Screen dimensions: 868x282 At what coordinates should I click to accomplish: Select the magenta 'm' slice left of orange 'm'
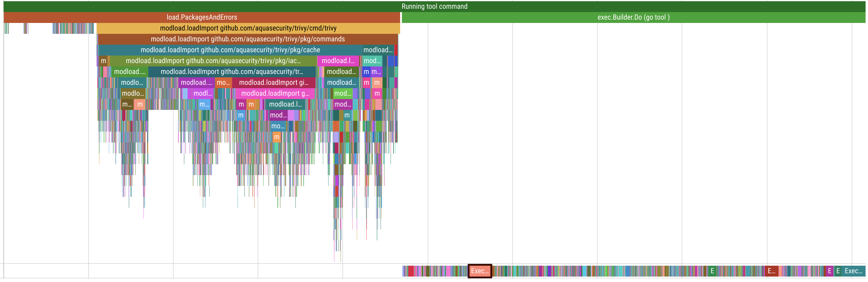coord(241,104)
